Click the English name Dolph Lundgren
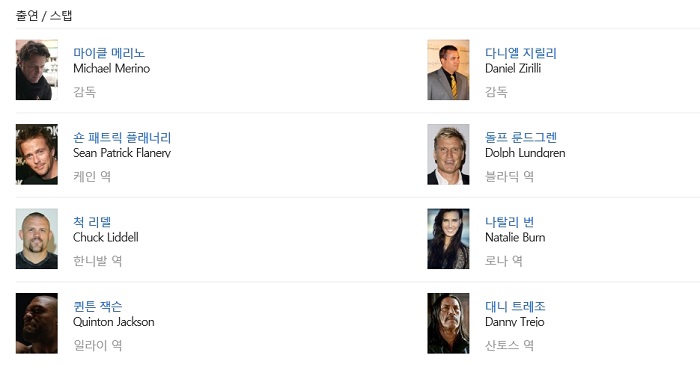The width and height of the screenshot is (700, 388). pos(525,153)
